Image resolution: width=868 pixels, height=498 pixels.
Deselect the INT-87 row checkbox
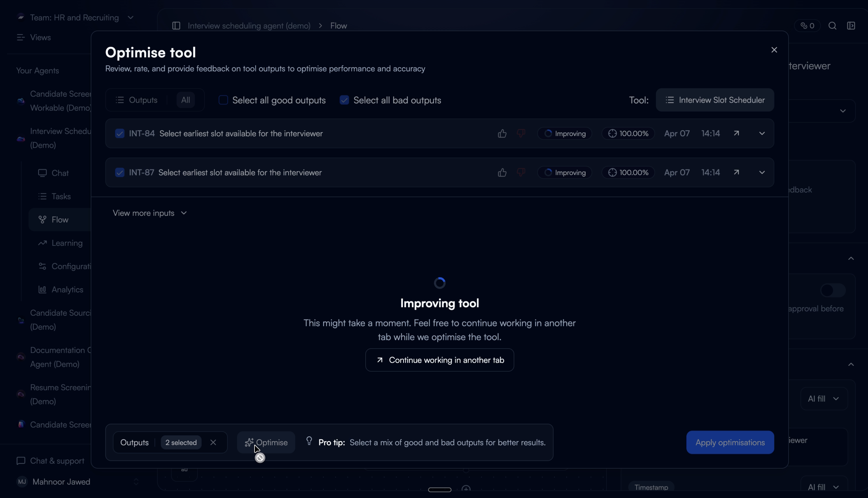[x=120, y=172]
